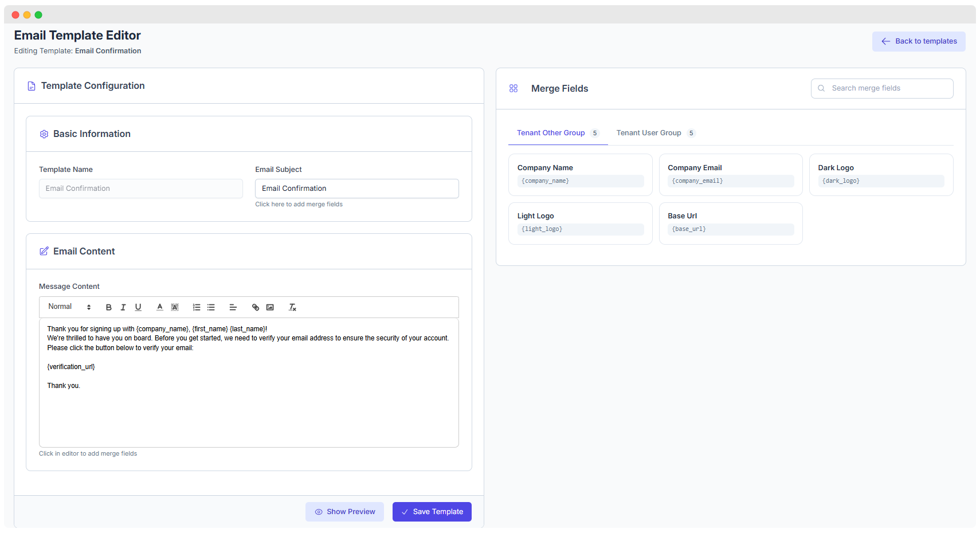
Task: Go back using Back to templates link
Action: tap(918, 41)
